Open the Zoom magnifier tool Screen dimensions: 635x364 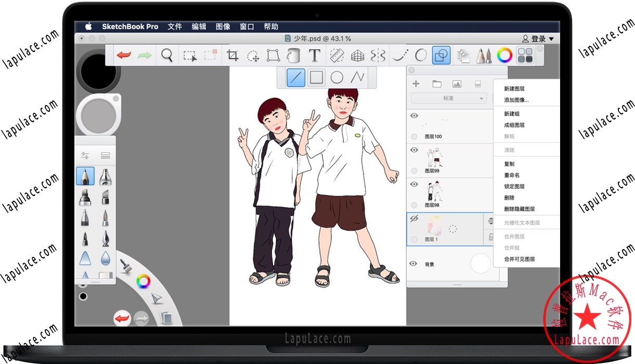point(166,55)
